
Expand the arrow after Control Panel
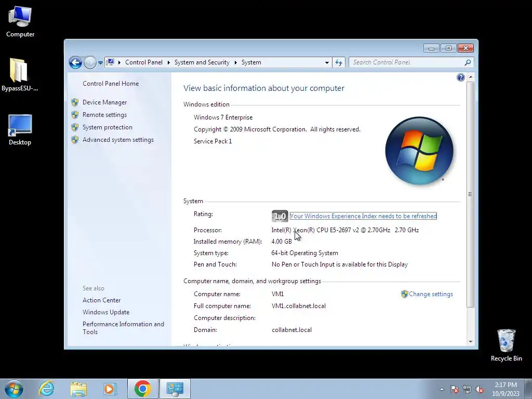[169, 62]
